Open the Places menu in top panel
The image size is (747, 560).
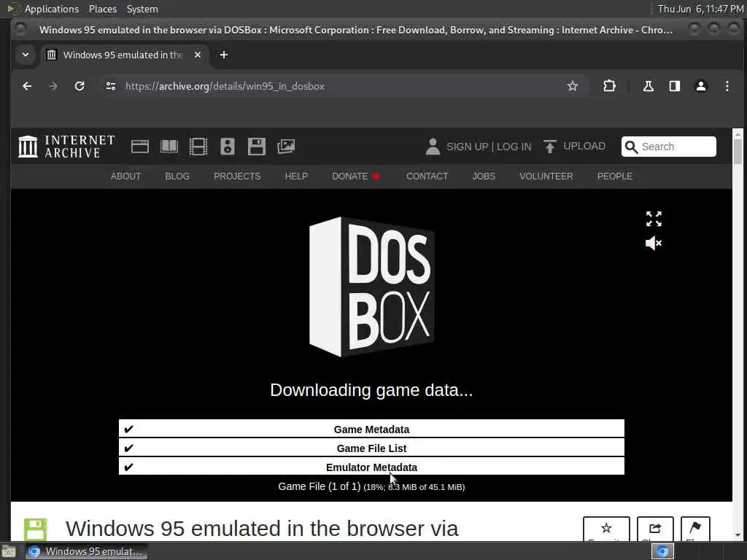coord(102,9)
